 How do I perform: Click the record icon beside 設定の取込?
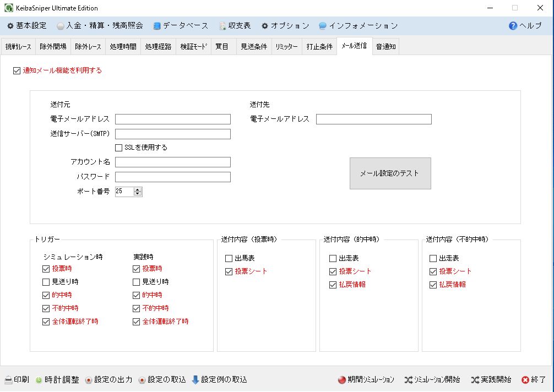tap(142, 380)
